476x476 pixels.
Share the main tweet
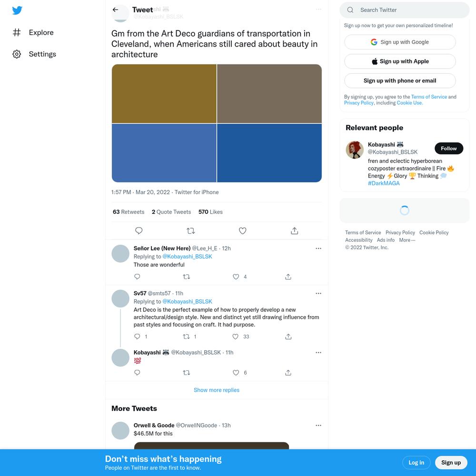point(295,231)
